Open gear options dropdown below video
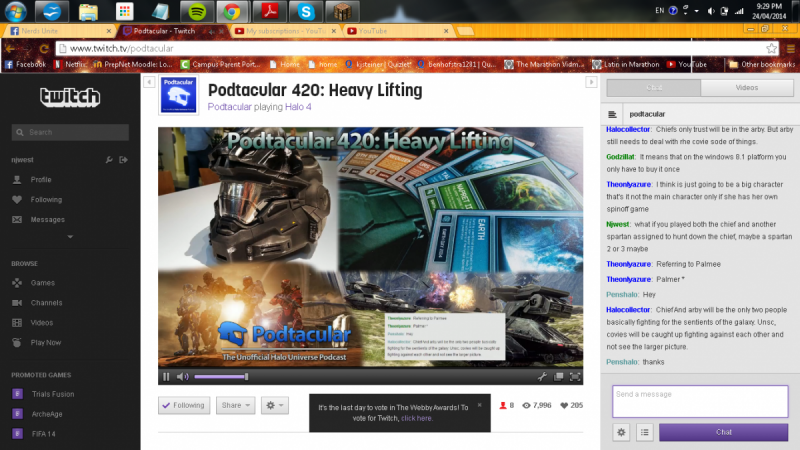This screenshot has width=800, height=450. tap(274, 405)
